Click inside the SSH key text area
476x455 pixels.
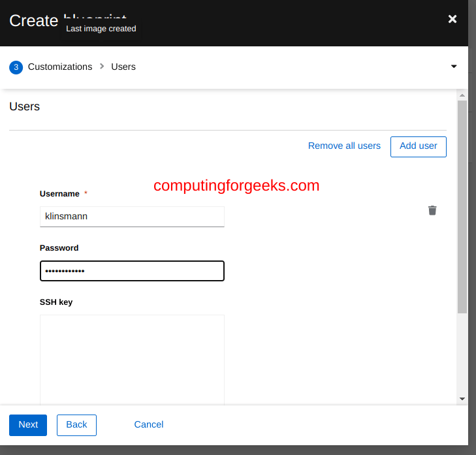click(x=132, y=360)
